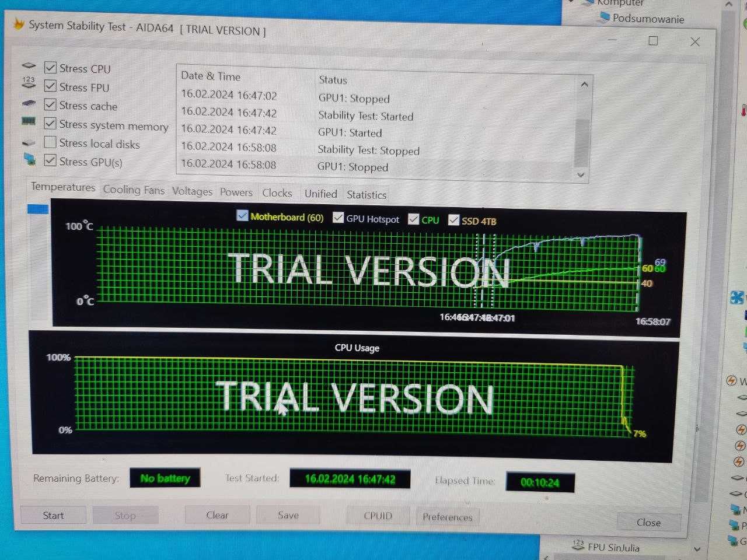747x560 pixels.
Task: Click the 123 icon beside FPU SinJulia
Action: pos(578,545)
